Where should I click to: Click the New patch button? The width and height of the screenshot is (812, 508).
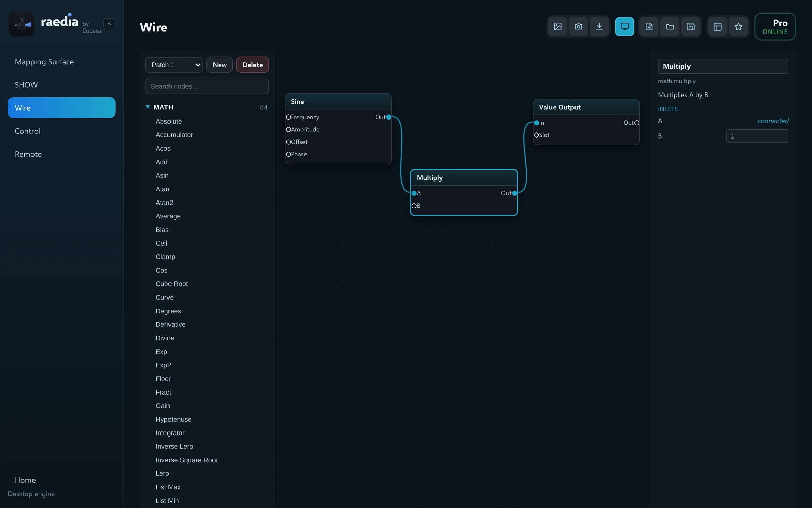coord(220,65)
